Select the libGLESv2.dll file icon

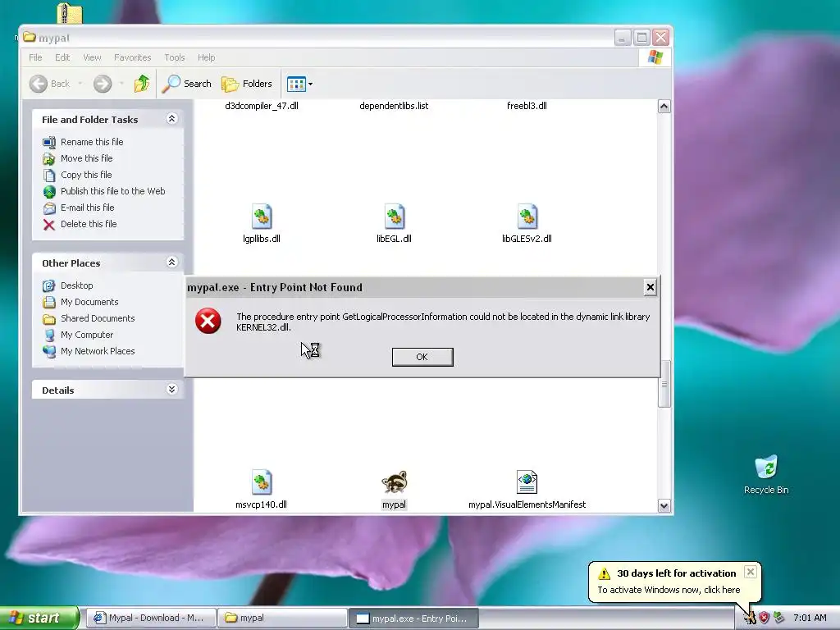click(x=527, y=217)
